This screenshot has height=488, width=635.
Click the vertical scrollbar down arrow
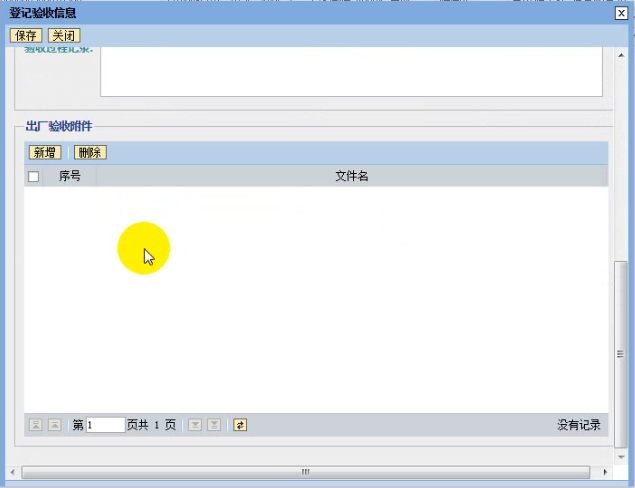tap(621, 455)
